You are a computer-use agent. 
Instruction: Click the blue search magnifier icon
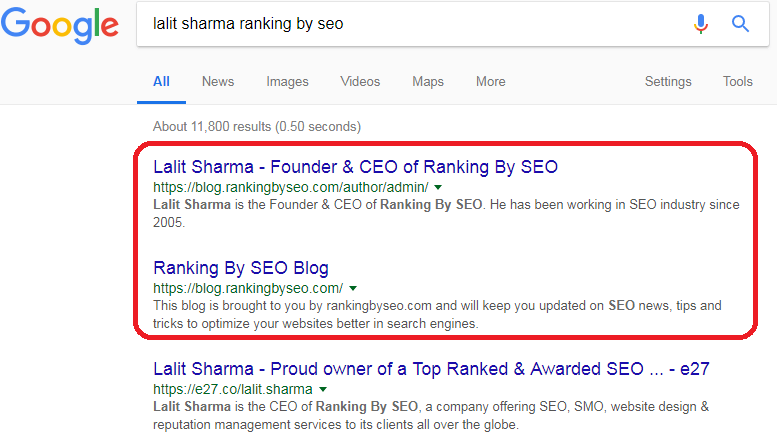point(740,24)
